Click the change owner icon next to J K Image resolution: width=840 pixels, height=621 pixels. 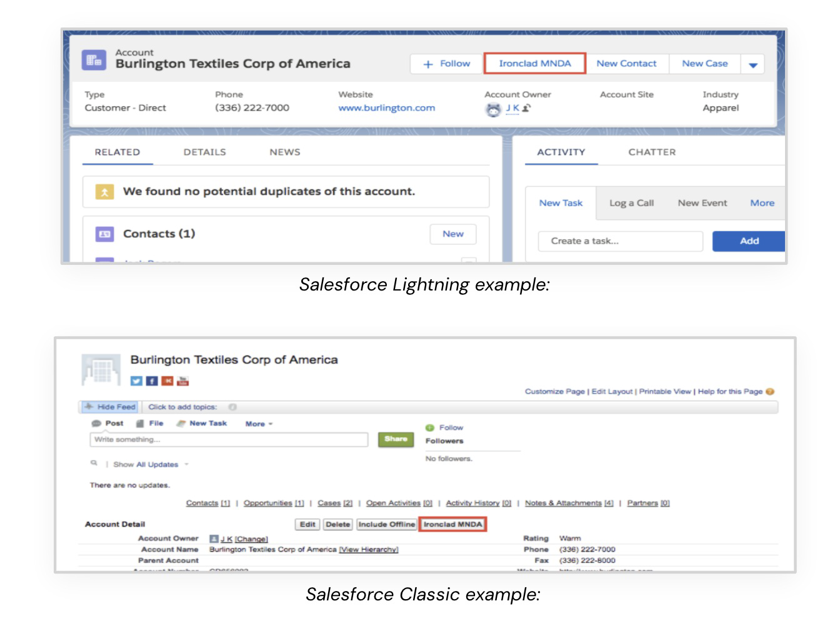[526, 108]
